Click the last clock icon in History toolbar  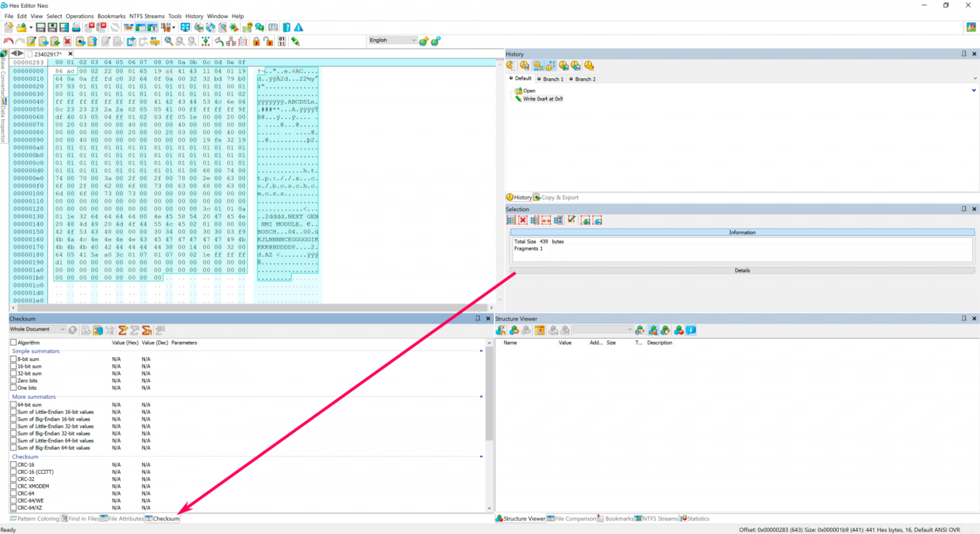pyautogui.click(x=589, y=65)
